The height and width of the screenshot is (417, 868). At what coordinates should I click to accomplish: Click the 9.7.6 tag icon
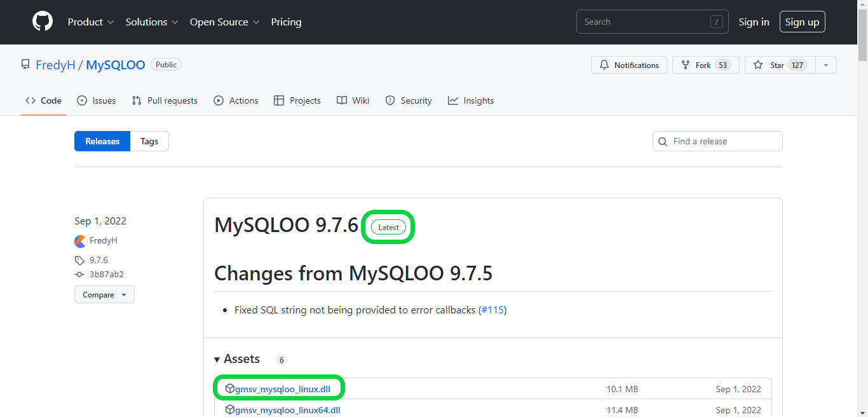pos(80,260)
